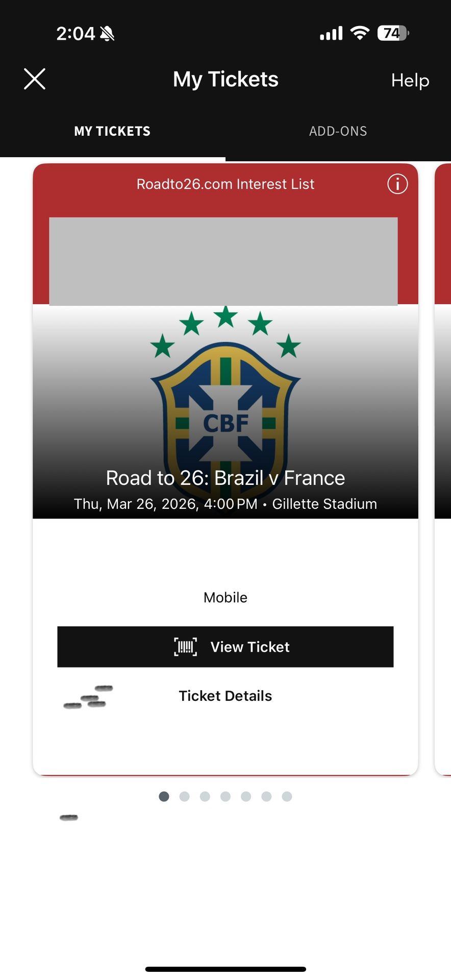Open the info icon on the red banner
This screenshot has height=980, width=451.
397,184
